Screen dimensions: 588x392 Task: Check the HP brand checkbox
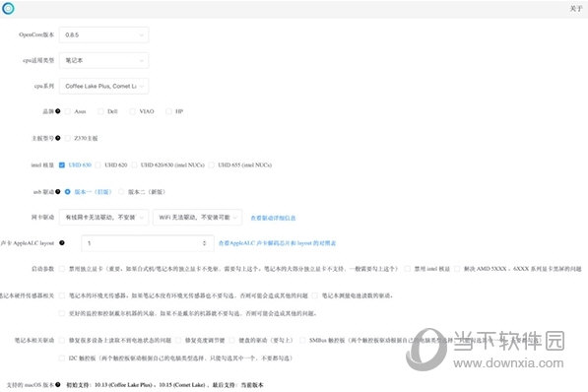(168, 111)
